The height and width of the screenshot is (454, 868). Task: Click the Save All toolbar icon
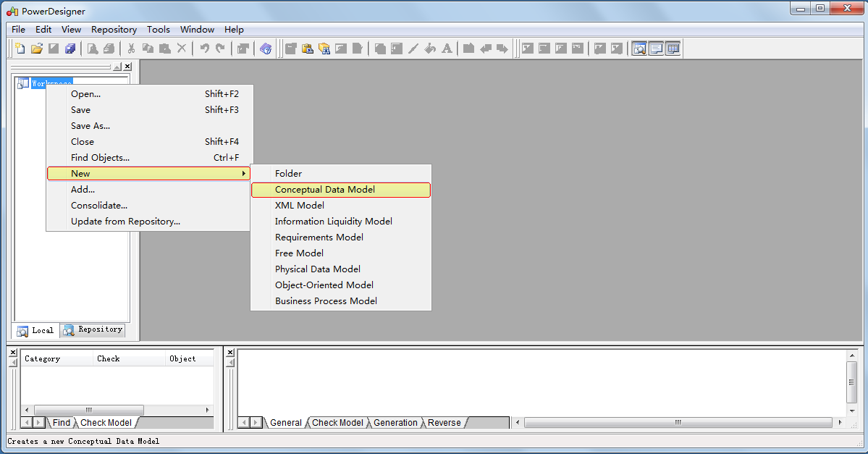(x=70, y=49)
